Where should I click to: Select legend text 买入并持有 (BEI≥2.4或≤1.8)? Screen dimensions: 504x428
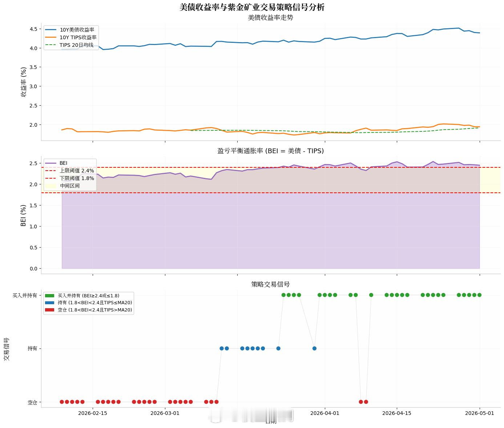pyautogui.click(x=89, y=296)
